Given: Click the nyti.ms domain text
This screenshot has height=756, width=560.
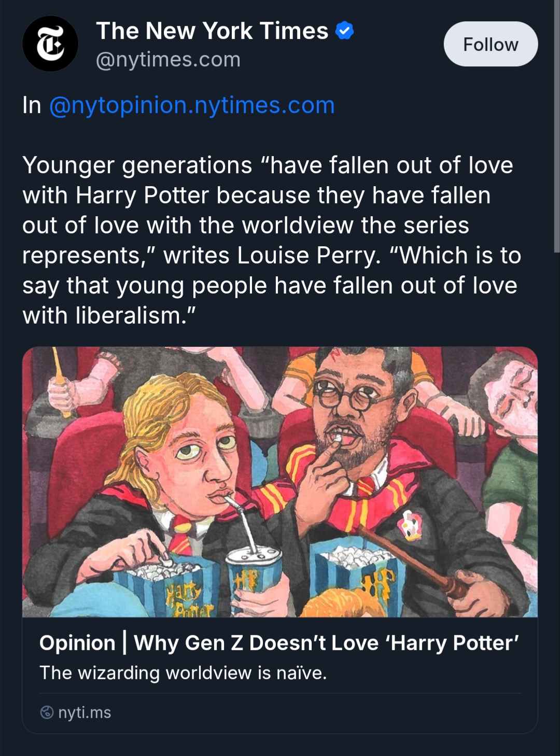Looking at the screenshot, I should (x=85, y=712).
